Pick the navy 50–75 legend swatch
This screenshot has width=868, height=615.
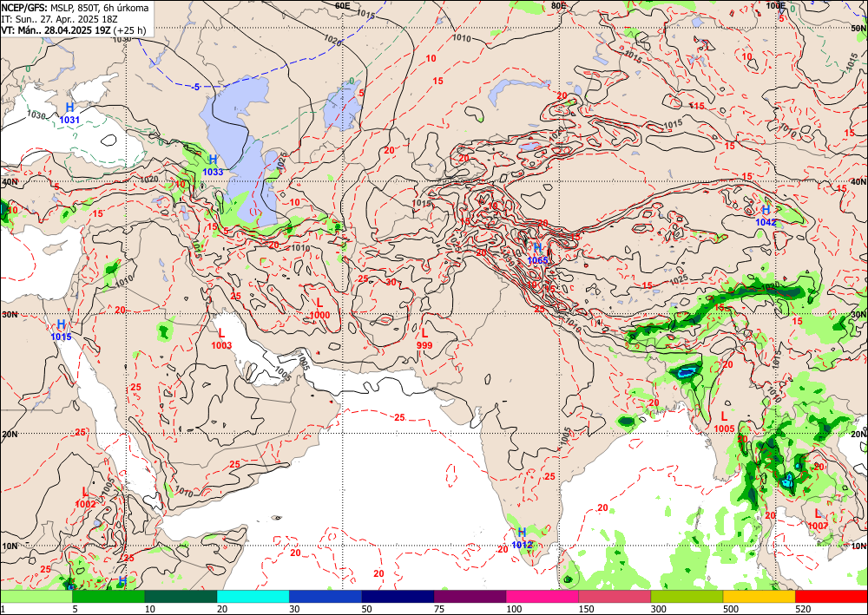[x=398, y=596]
